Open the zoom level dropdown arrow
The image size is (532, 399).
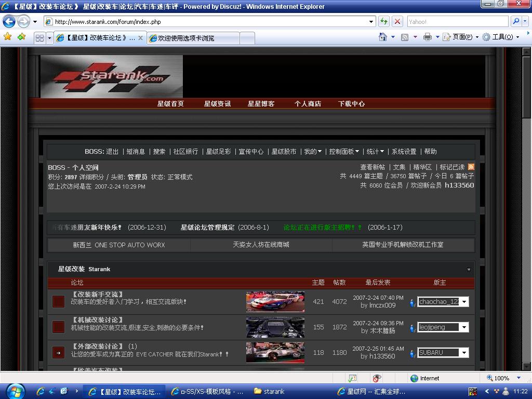pyautogui.click(x=518, y=378)
